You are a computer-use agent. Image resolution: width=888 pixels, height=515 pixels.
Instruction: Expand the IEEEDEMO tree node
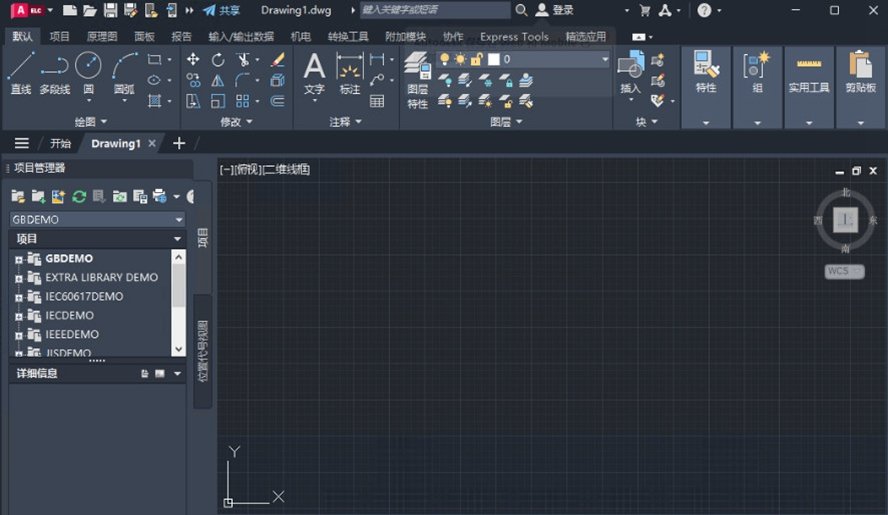click(19, 335)
